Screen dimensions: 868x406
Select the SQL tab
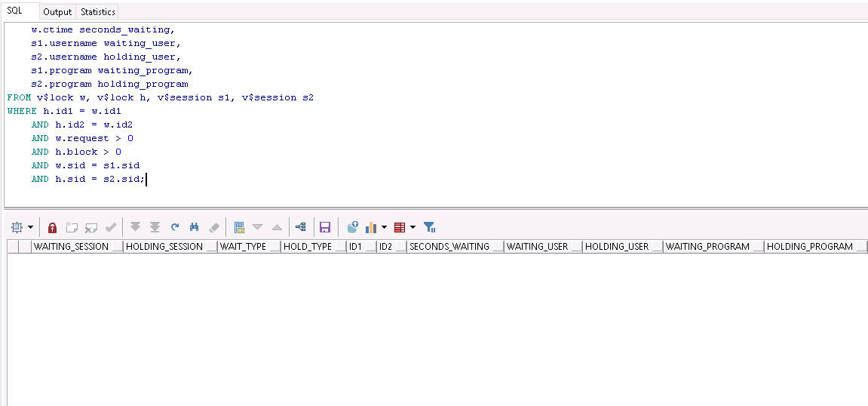pos(16,11)
